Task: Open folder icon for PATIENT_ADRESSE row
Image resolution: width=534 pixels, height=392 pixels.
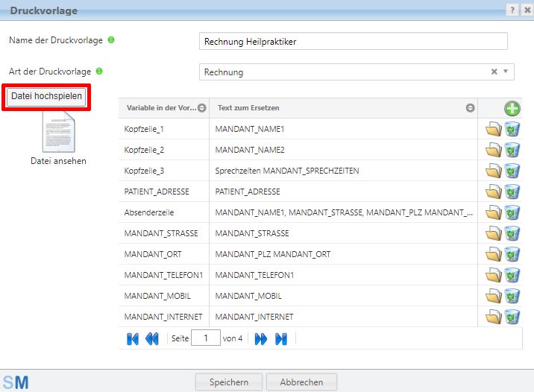Action: (x=493, y=192)
